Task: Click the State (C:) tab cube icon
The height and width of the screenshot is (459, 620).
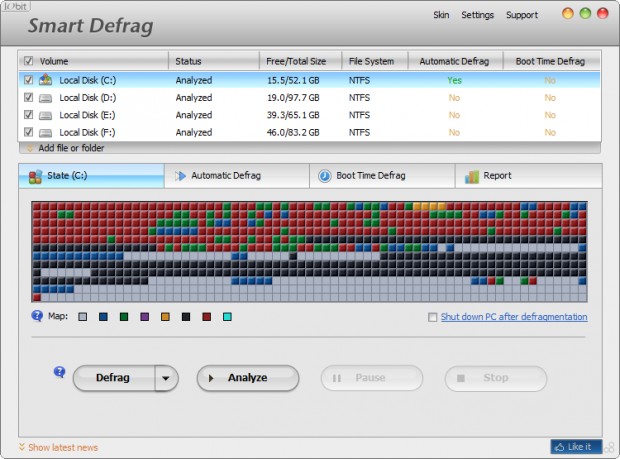Action: pos(35,176)
